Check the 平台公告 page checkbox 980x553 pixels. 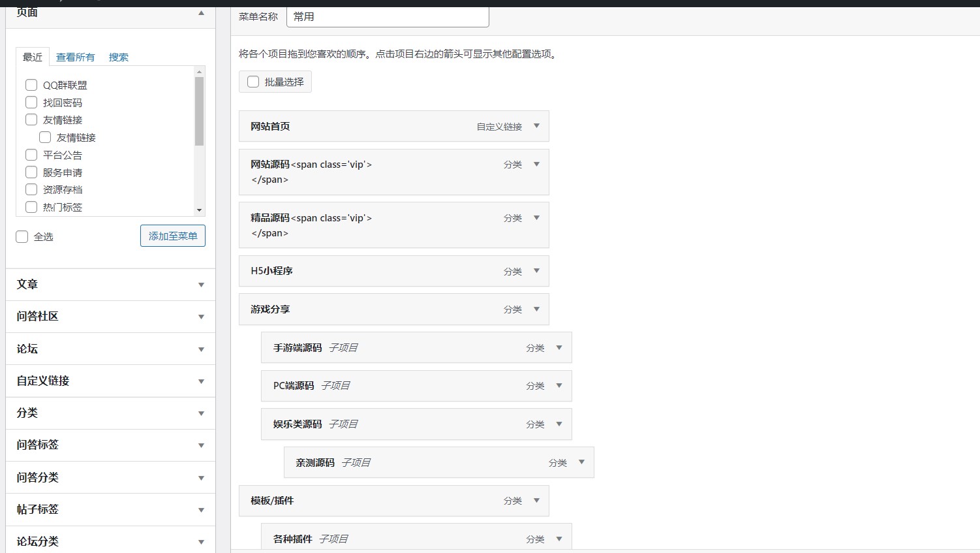[x=31, y=155]
